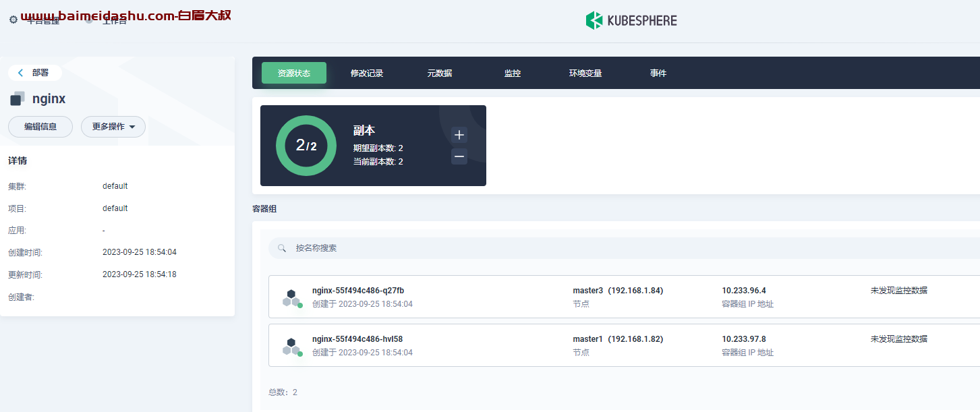The width and height of the screenshot is (980, 412).
Task: Switch to the 元数据 tab
Action: coord(440,73)
